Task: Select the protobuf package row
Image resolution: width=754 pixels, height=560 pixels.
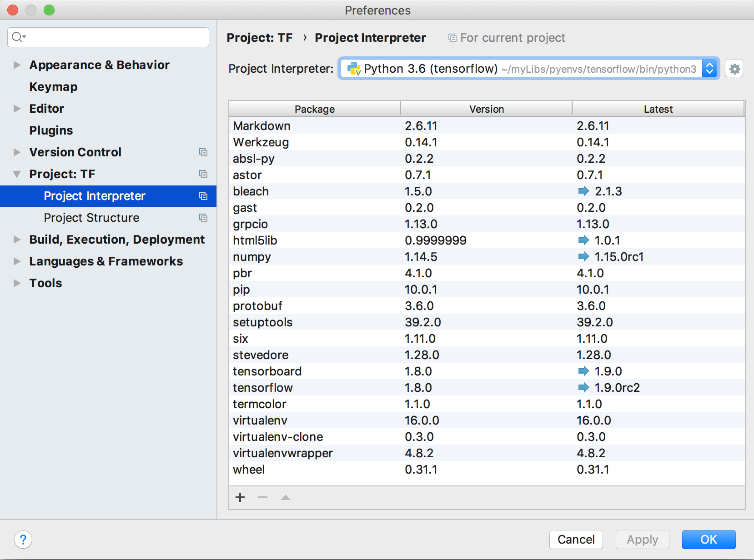Action: [487, 305]
